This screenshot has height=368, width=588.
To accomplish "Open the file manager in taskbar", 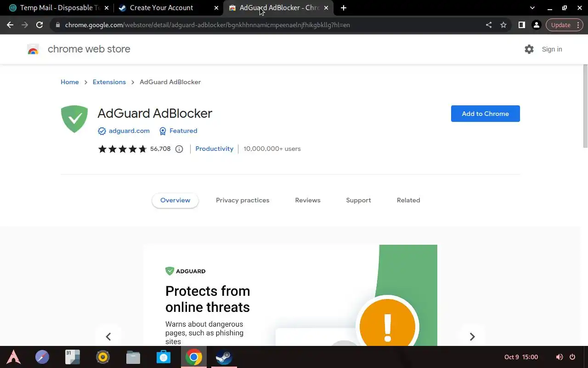I will click(x=133, y=357).
